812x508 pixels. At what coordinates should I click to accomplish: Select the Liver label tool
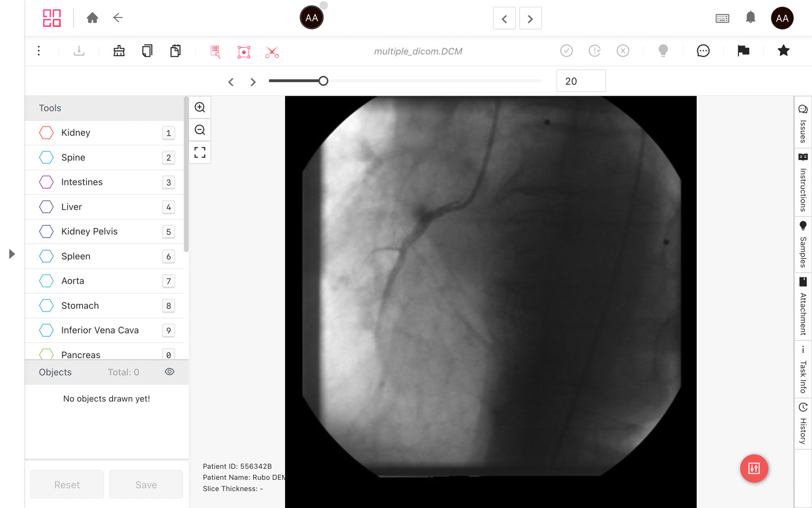(105, 207)
